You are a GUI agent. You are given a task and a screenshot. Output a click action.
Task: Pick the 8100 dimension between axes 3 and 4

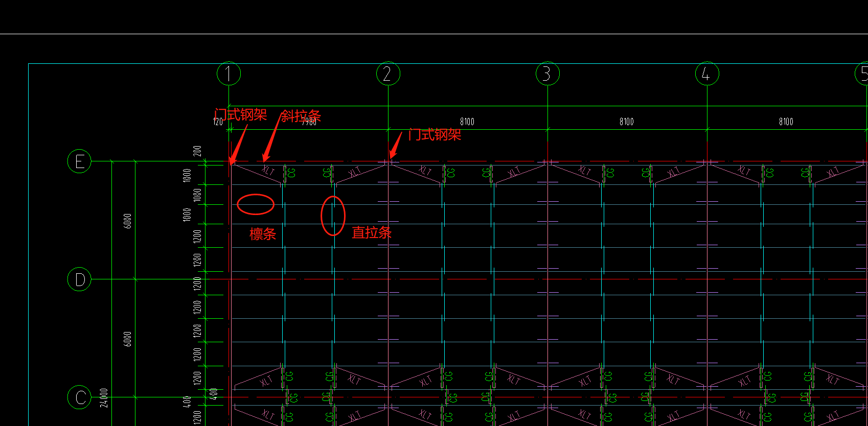pos(627,122)
